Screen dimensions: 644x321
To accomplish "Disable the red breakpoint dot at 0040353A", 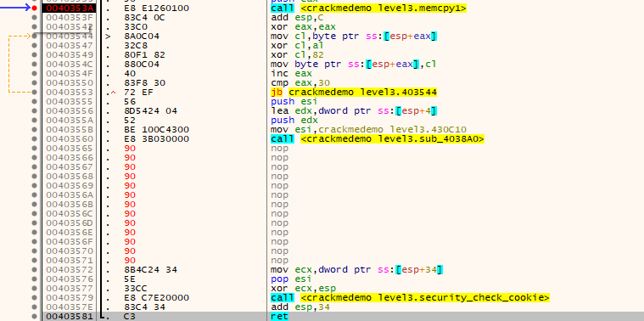I will click(35, 8).
